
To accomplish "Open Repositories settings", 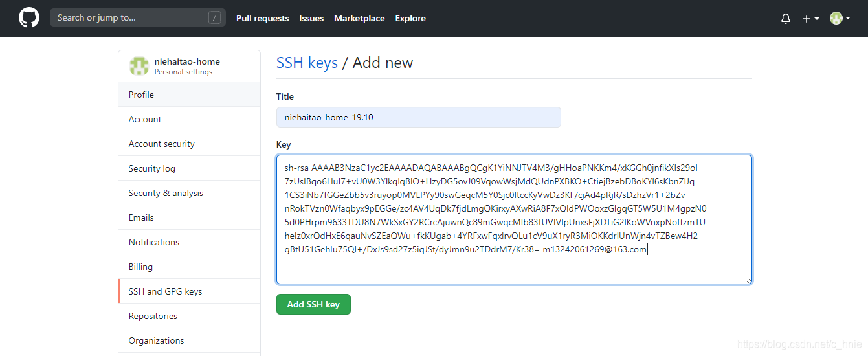I will (189, 316).
